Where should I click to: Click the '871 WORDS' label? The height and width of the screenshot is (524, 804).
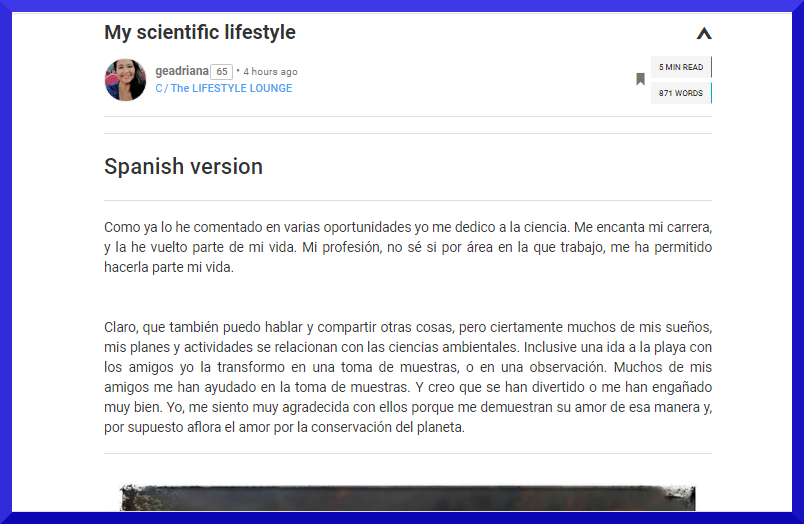tap(681, 93)
